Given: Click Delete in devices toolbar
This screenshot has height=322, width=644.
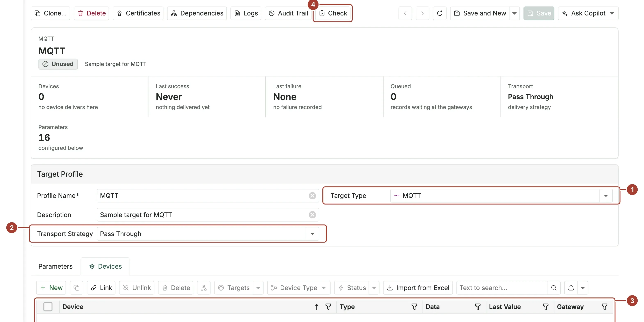Looking at the screenshot, I should [176, 288].
